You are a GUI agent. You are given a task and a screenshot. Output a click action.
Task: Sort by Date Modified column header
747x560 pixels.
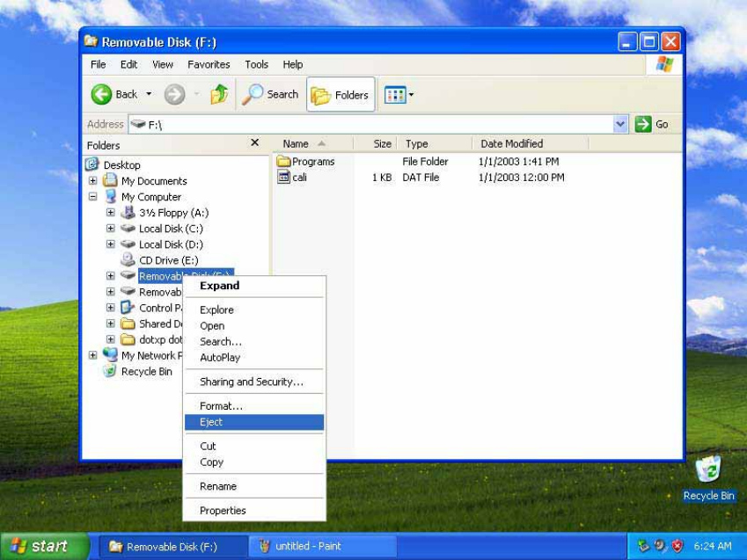(x=531, y=144)
